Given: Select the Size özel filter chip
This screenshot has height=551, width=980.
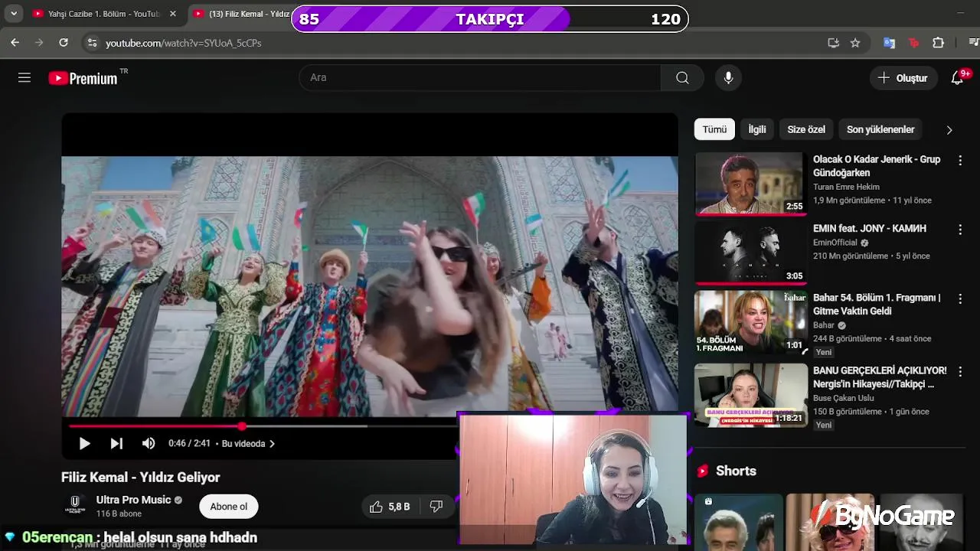Looking at the screenshot, I should coord(806,129).
